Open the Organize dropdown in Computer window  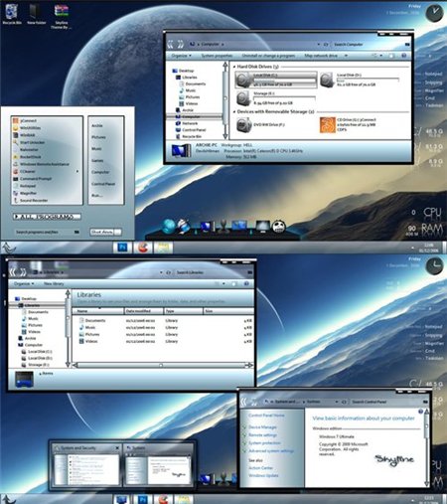tap(182, 56)
